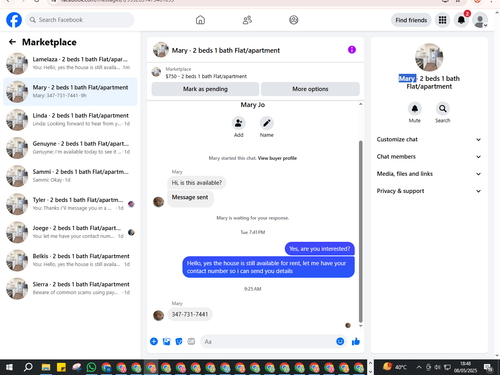
Task: Expand the Chat members section
Action: (x=429, y=157)
